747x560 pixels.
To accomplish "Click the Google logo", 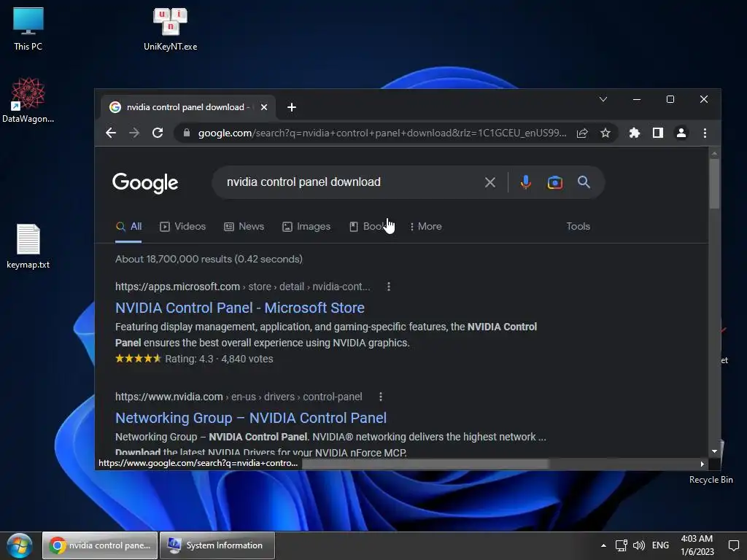I will click(145, 183).
